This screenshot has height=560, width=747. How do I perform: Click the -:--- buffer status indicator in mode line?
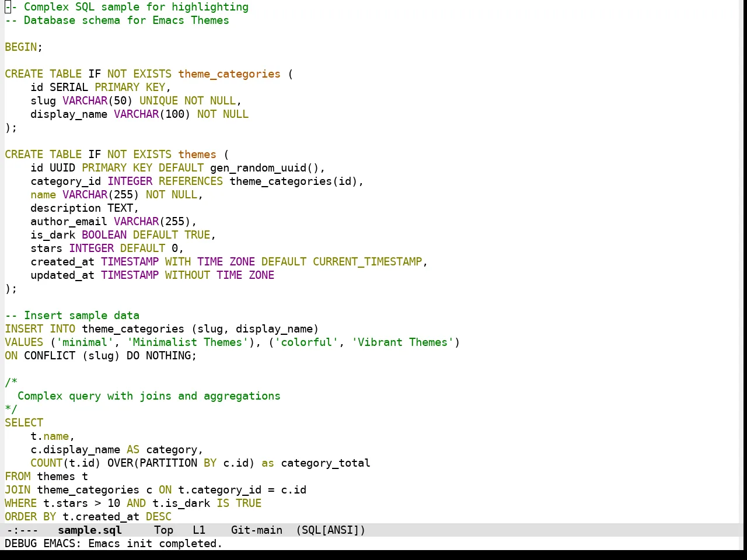[22, 530]
